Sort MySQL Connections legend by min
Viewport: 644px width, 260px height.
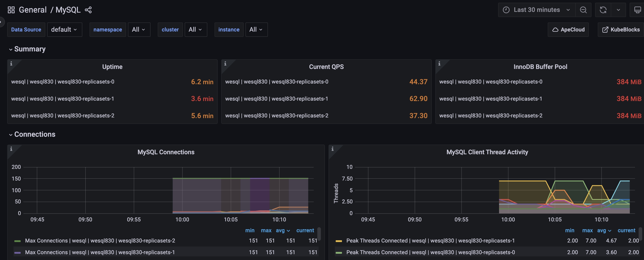[x=250, y=230]
